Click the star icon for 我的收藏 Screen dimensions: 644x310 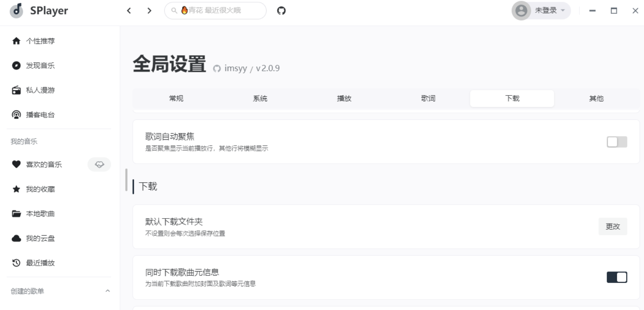[16, 189]
